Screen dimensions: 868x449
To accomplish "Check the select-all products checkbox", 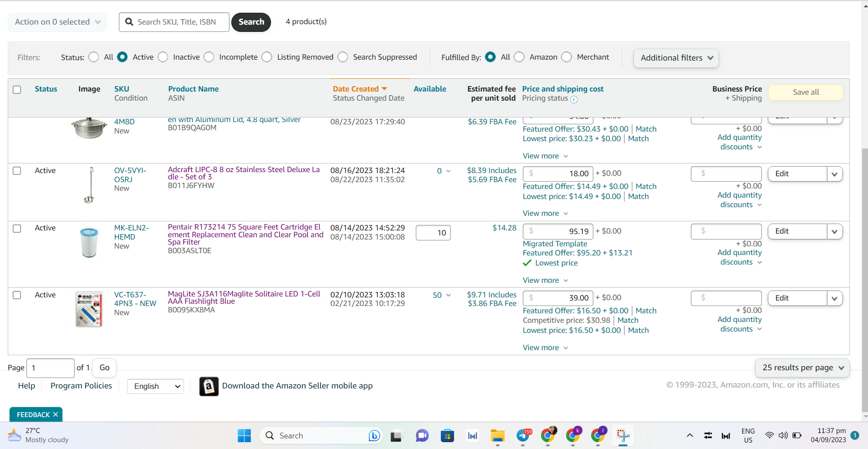I will tap(17, 90).
